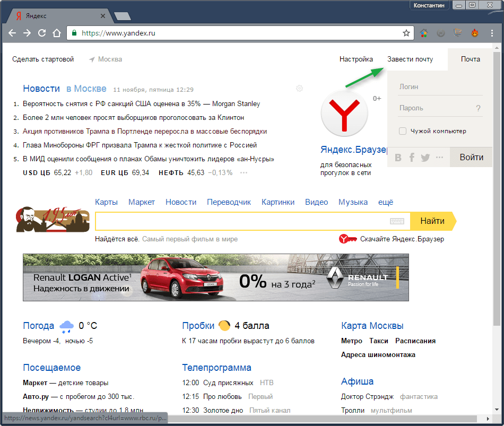Viewport: 504px width, 426px height.
Task: Click the grey round extension icon
Action: click(441, 33)
